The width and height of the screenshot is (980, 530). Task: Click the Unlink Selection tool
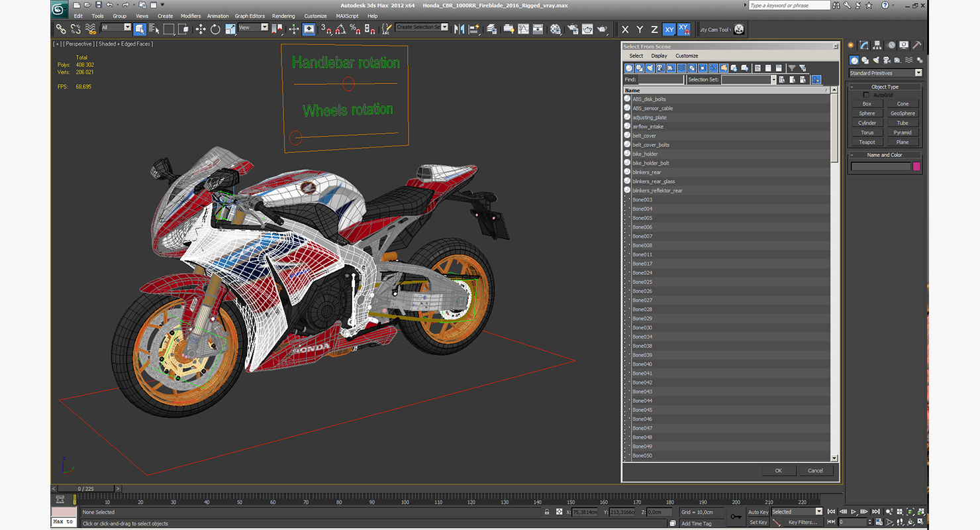75,29
